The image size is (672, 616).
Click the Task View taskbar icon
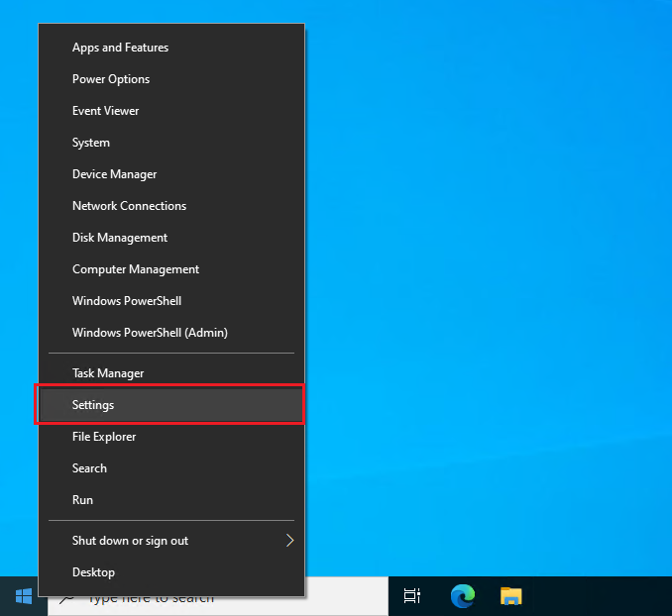(x=412, y=596)
